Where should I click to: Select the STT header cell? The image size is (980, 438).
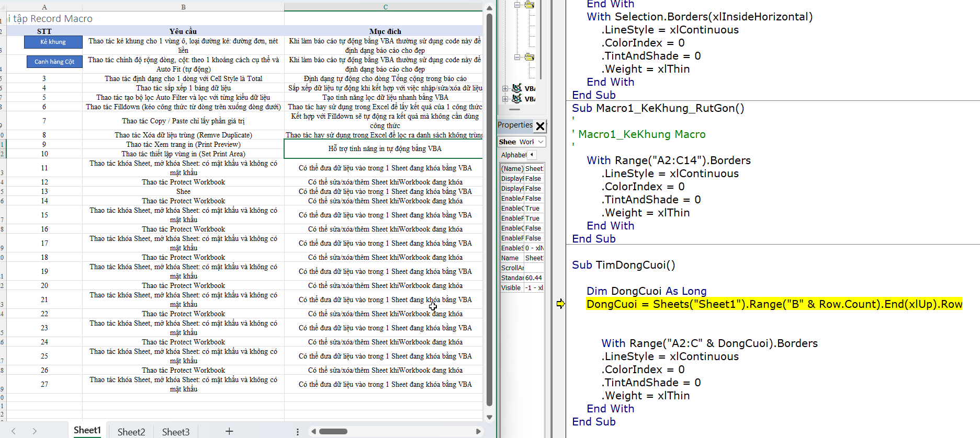pyautogui.click(x=44, y=31)
